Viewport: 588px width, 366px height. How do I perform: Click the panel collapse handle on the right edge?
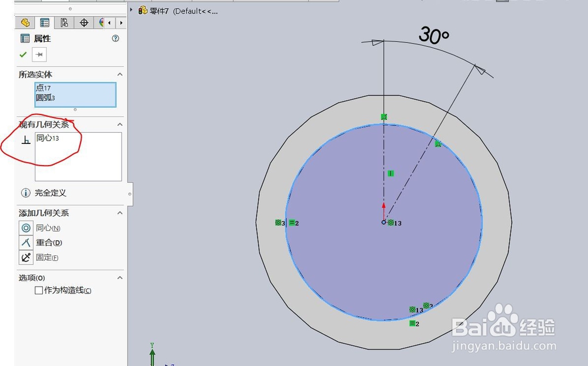point(130,194)
